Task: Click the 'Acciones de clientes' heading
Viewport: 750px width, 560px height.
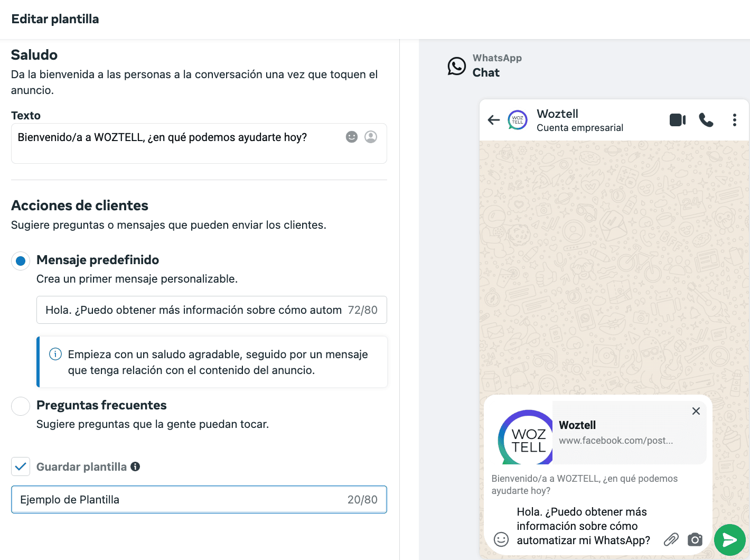Action: coord(80,206)
